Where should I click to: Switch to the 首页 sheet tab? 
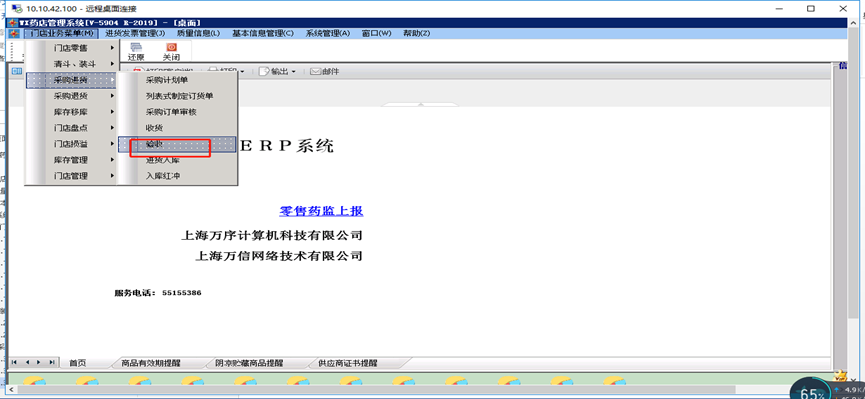click(77, 363)
